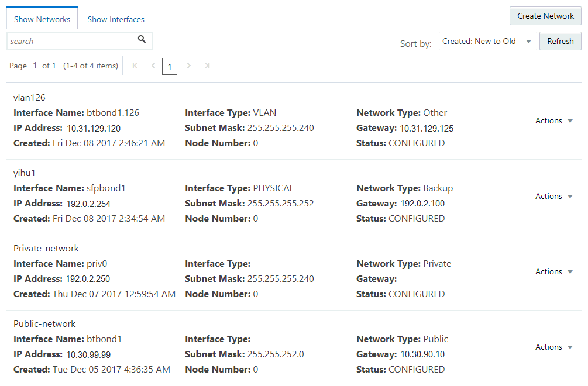Click the Refresh button
Image resolution: width=588 pixels, height=386 pixels.
560,41
